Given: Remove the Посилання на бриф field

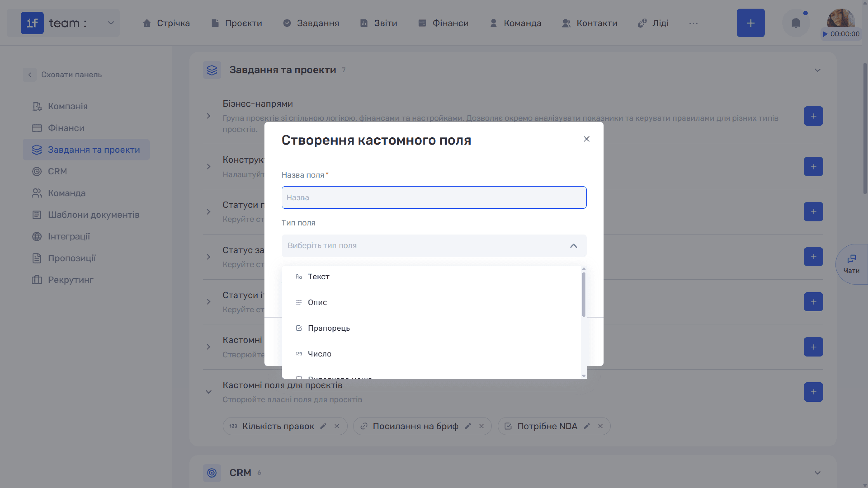Looking at the screenshot, I should 481,426.
